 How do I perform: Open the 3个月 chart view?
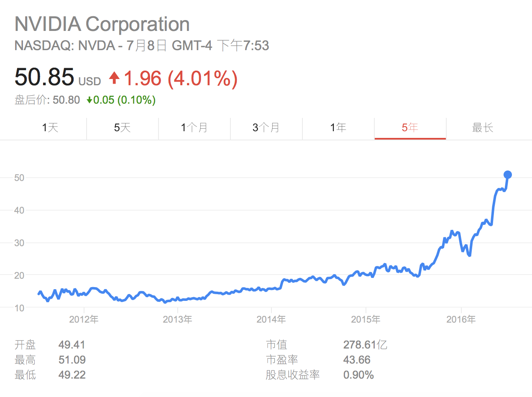click(x=266, y=128)
